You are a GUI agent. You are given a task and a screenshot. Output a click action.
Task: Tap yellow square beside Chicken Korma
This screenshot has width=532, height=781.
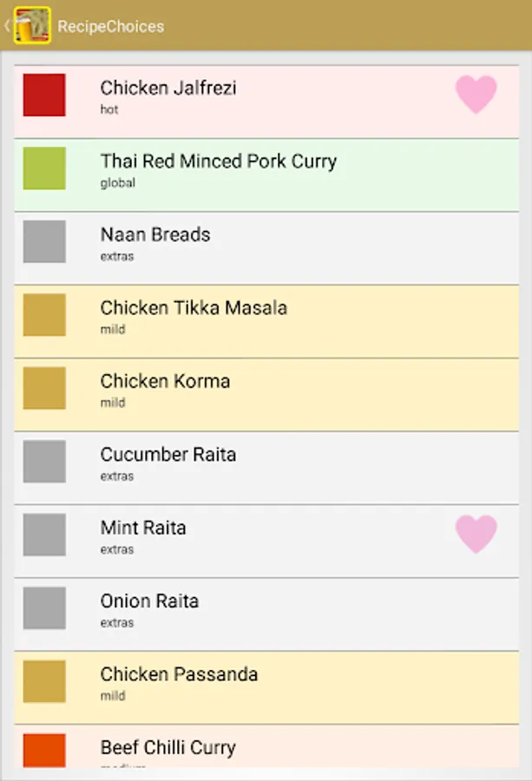click(44, 388)
